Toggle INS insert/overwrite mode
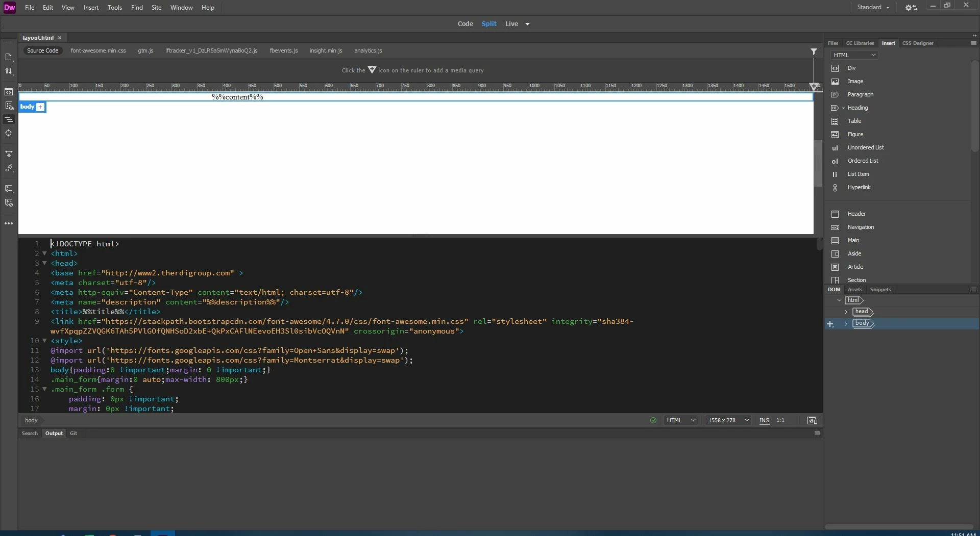This screenshot has height=536, width=980. [764, 420]
